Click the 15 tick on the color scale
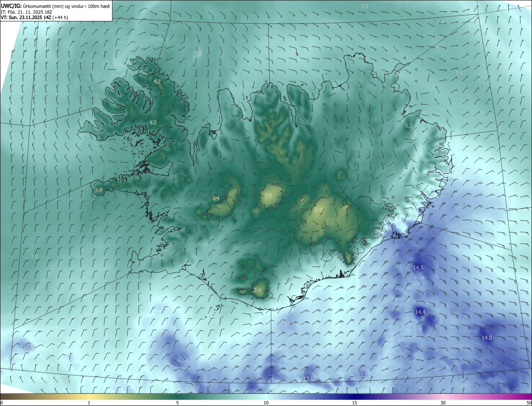This screenshot has width=532, height=406. (x=355, y=403)
